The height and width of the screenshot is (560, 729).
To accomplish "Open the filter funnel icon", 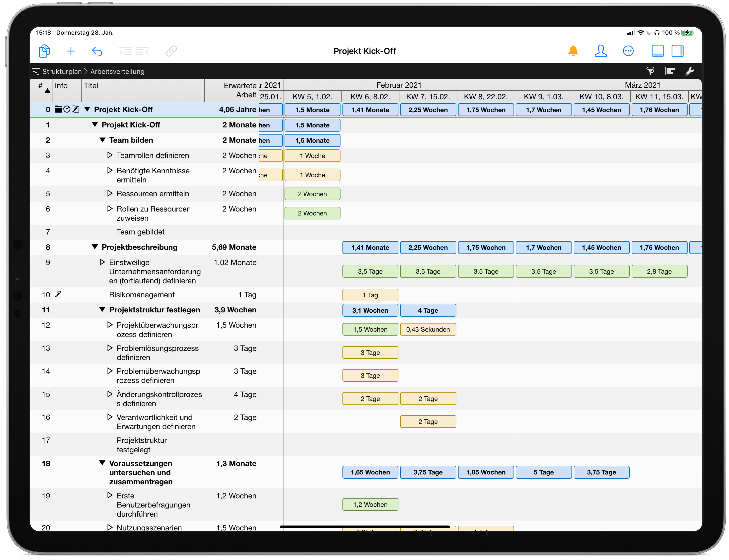I will click(x=650, y=71).
